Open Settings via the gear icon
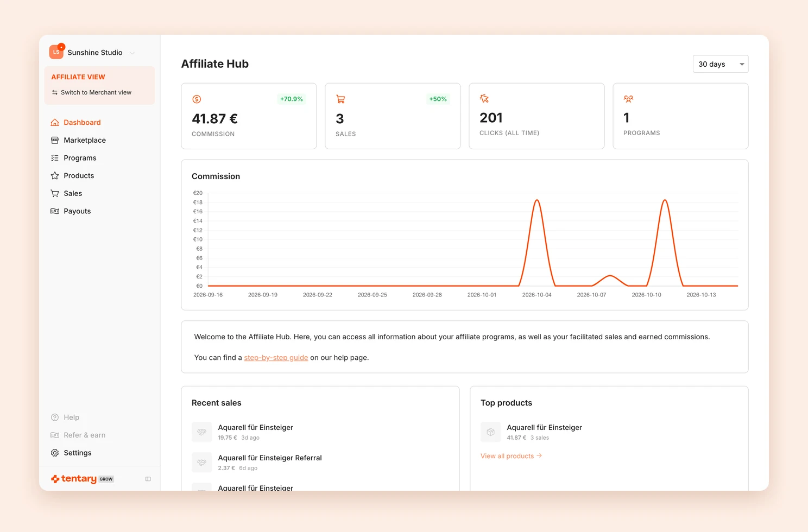The image size is (808, 532). pyautogui.click(x=55, y=453)
